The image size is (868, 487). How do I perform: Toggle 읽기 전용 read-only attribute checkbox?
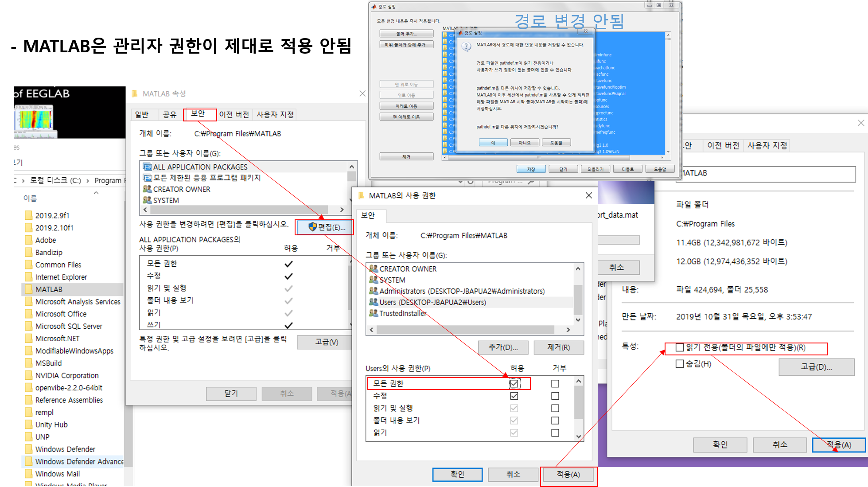point(680,347)
